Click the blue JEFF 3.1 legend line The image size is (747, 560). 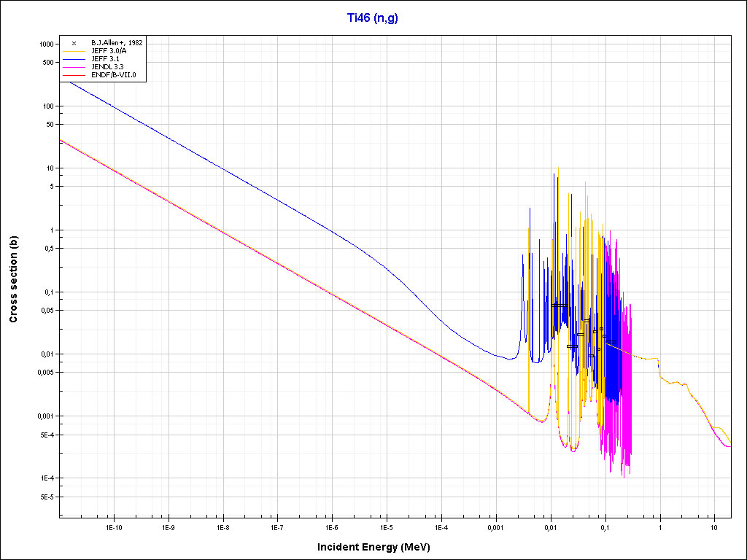point(74,59)
